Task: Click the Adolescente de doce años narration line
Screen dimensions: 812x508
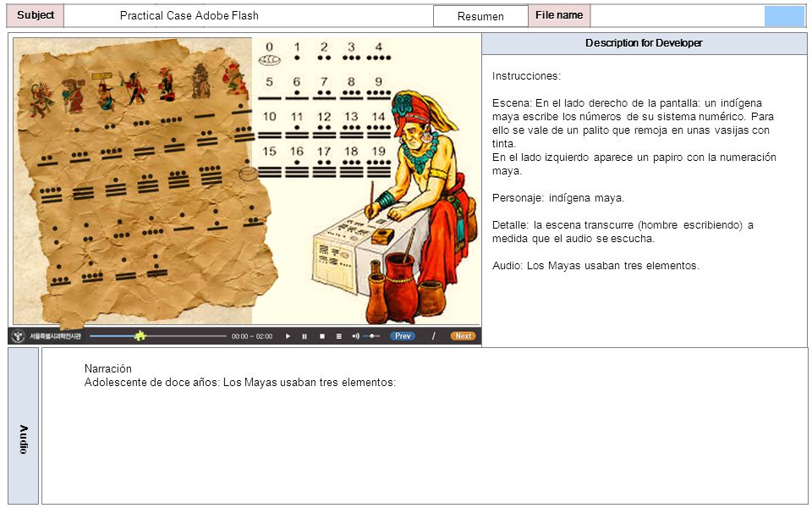Action: [239, 383]
